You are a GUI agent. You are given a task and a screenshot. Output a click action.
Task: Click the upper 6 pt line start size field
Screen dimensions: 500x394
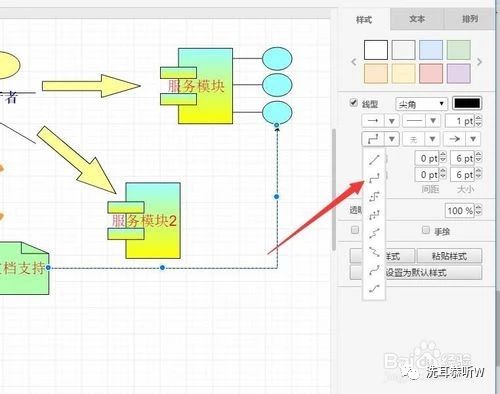pos(463,158)
